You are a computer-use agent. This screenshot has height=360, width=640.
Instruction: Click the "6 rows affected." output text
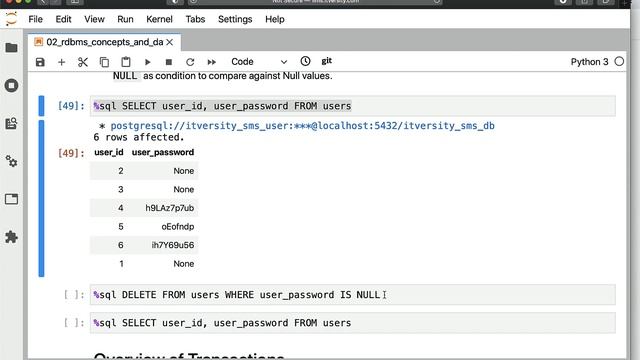[x=139, y=137]
